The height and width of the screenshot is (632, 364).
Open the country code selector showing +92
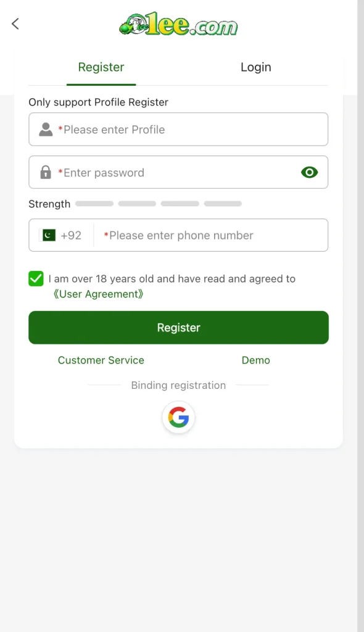(x=62, y=235)
